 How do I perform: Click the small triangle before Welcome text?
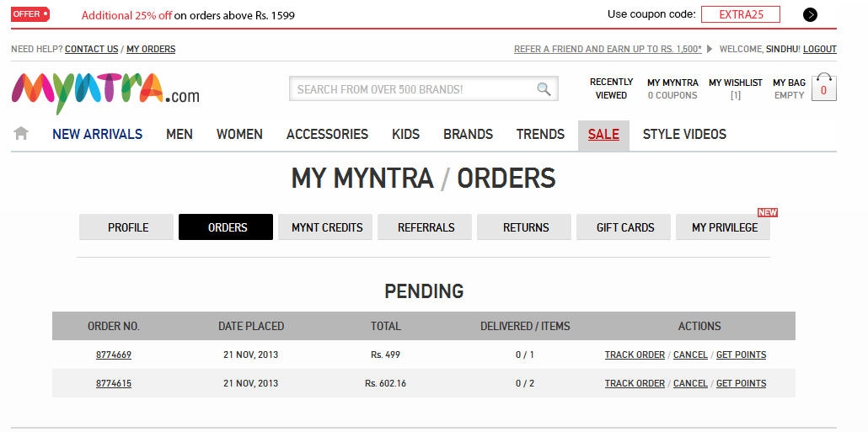click(710, 49)
